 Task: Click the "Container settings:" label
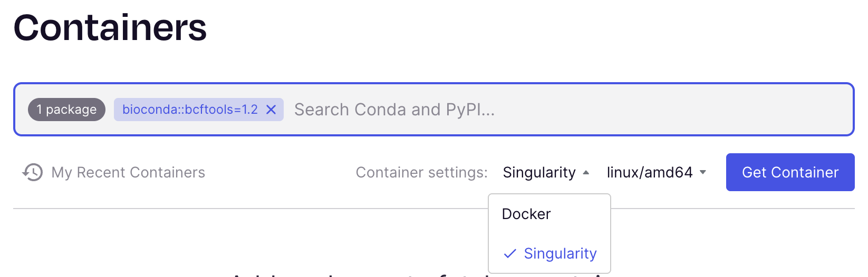(x=422, y=172)
